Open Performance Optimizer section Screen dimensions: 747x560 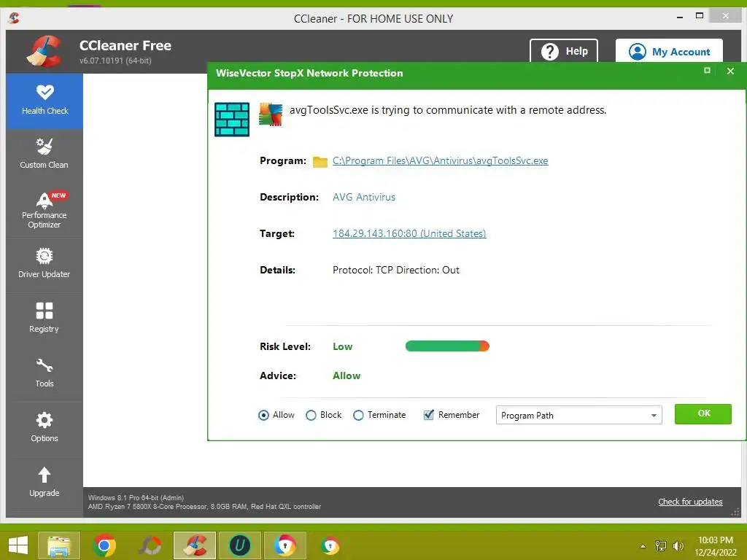(44, 210)
